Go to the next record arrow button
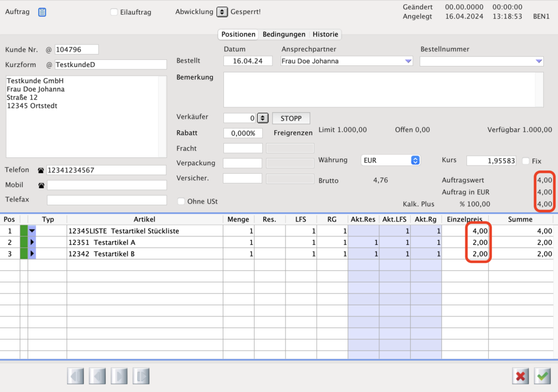558x392 pixels. (x=119, y=376)
